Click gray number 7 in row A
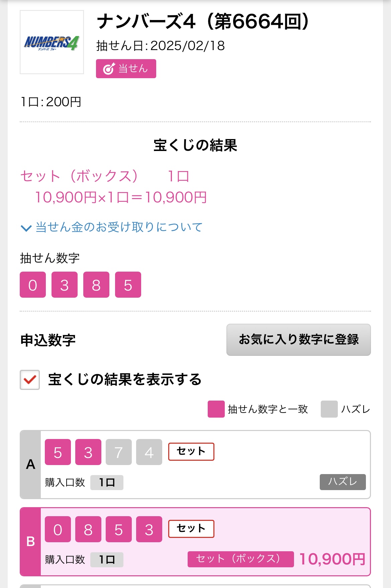This screenshot has height=588, width=391. 119,452
